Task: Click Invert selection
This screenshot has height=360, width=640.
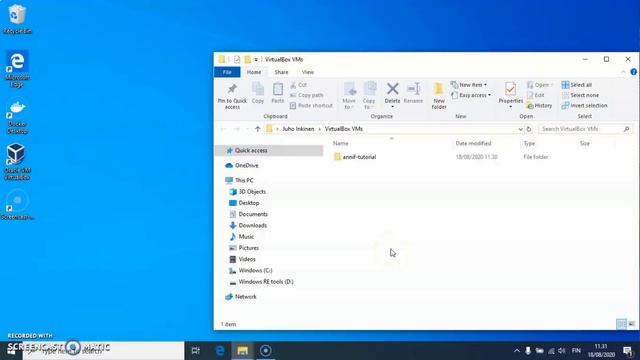Action: [x=584, y=105]
